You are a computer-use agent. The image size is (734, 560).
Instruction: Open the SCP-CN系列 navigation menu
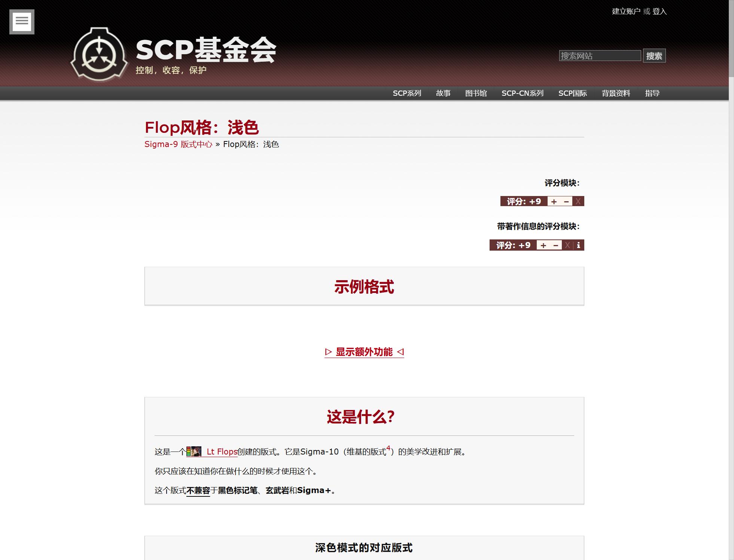(523, 93)
